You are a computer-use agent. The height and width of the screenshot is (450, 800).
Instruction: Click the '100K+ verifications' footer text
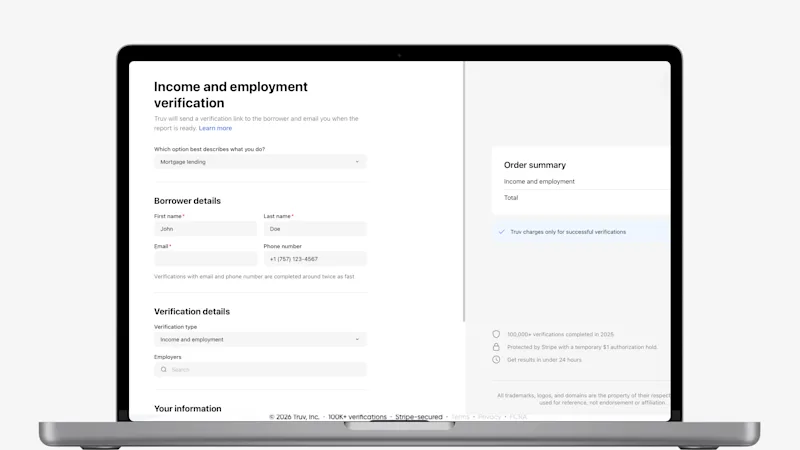(x=357, y=417)
